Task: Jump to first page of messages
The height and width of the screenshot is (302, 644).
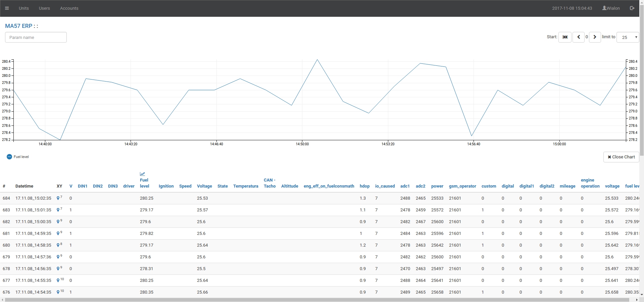Action: point(565,37)
